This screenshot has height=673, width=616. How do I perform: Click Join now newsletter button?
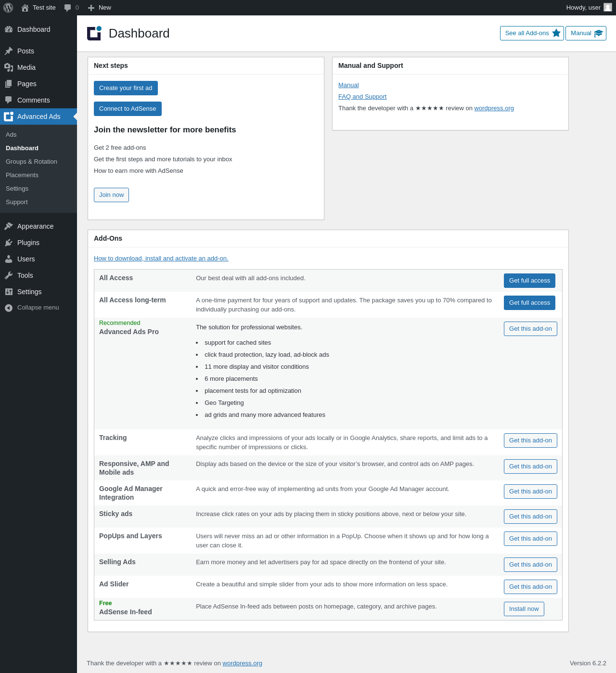point(111,195)
